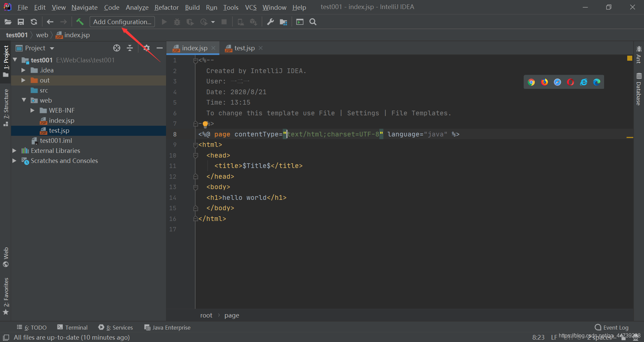Open the VCS menu
644x342 pixels.
click(x=251, y=7)
